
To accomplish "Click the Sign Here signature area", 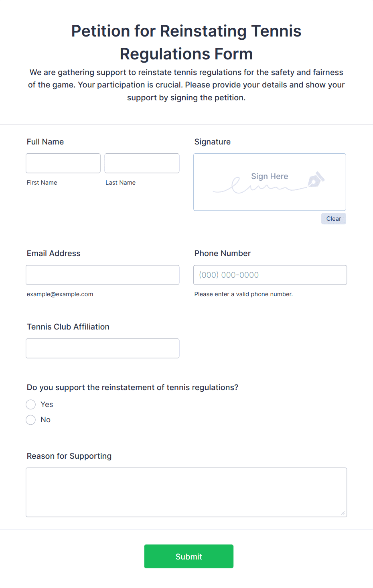I will coord(270,182).
